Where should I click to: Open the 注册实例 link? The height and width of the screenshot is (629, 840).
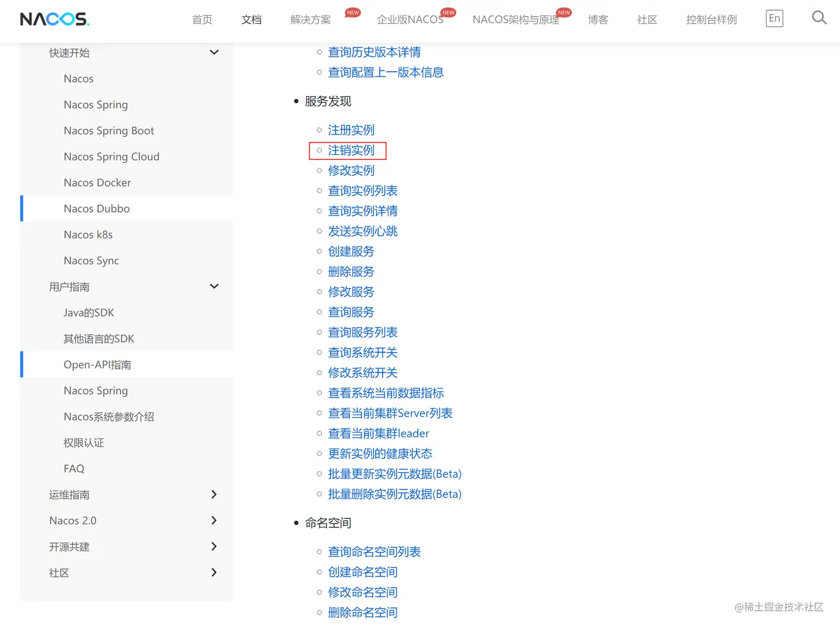pos(351,130)
